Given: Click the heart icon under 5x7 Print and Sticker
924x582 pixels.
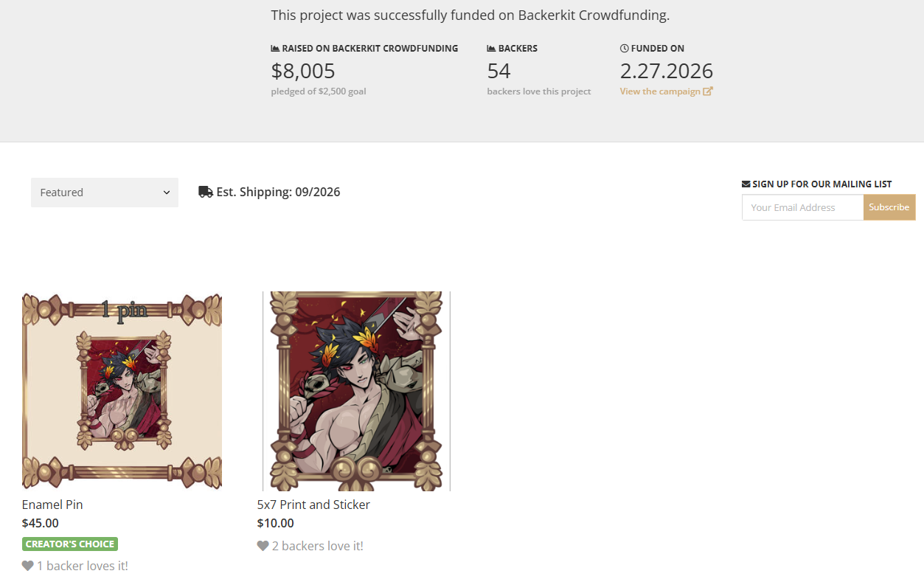Looking at the screenshot, I should [x=263, y=546].
